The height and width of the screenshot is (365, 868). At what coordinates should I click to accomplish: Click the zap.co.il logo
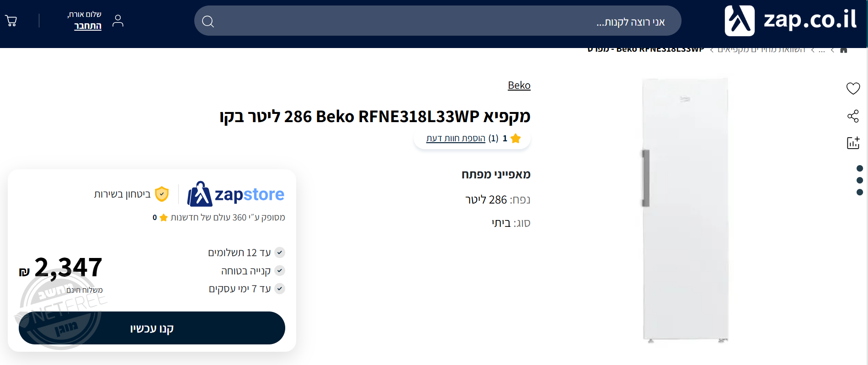pyautogui.click(x=792, y=20)
